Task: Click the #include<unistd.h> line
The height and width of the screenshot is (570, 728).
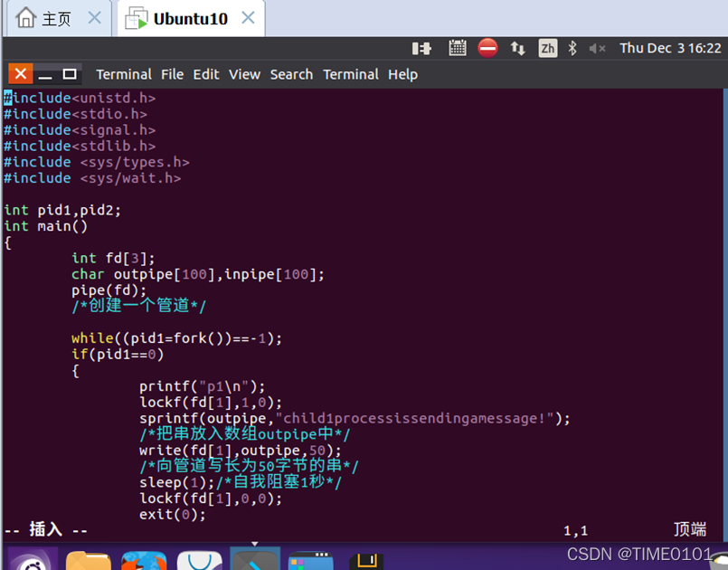Action: tap(80, 98)
